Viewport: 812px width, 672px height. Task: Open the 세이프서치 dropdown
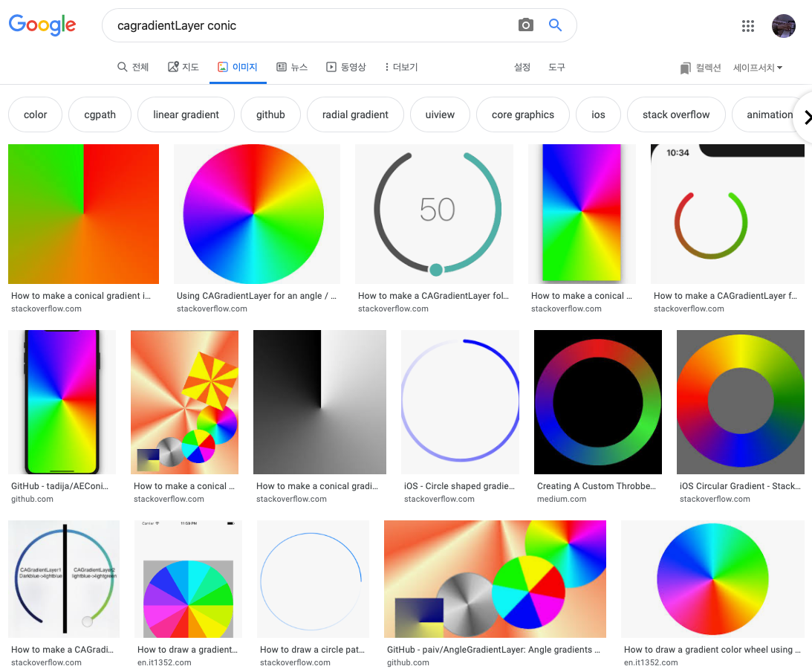click(758, 68)
